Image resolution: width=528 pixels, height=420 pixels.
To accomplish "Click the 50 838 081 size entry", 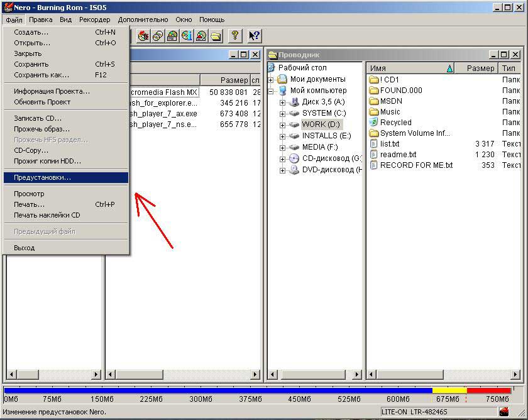I will click(228, 92).
